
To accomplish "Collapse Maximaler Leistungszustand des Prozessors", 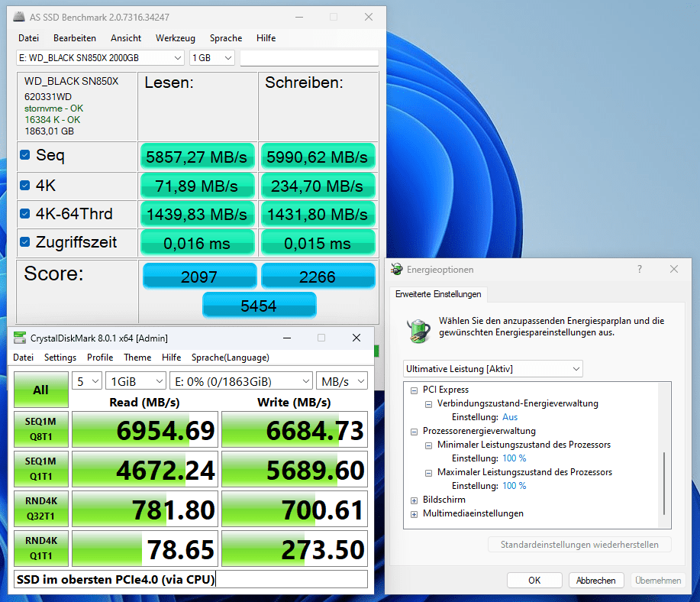I will click(428, 473).
